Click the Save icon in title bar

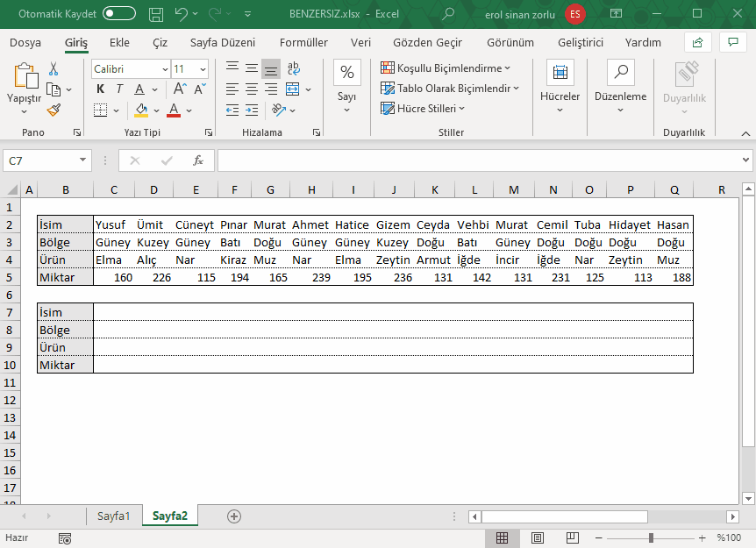pos(156,14)
